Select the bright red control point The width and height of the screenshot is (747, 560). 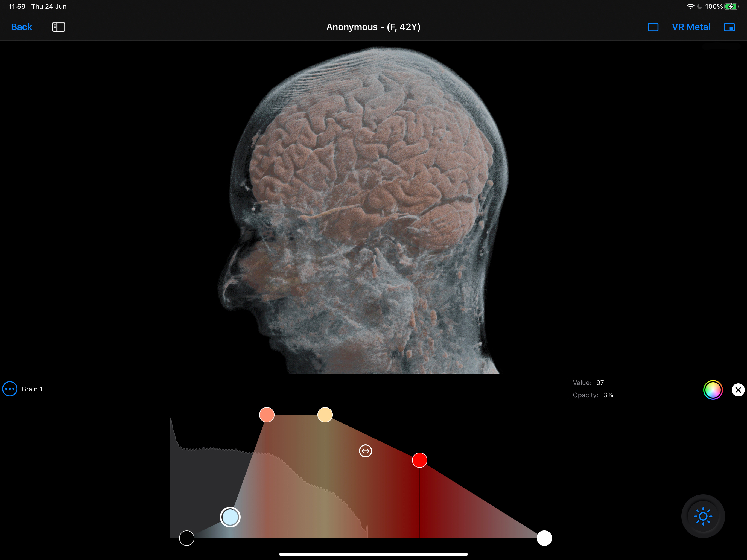(x=419, y=460)
